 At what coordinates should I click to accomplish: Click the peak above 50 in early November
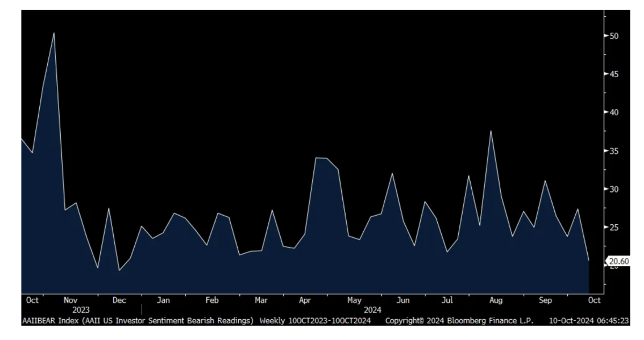tap(54, 33)
